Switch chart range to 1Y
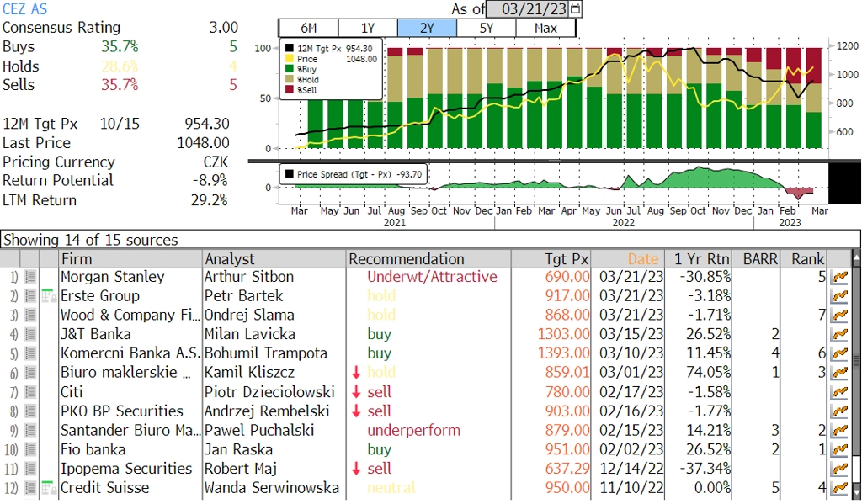The image size is (862, 504). [x=368, y=28]
